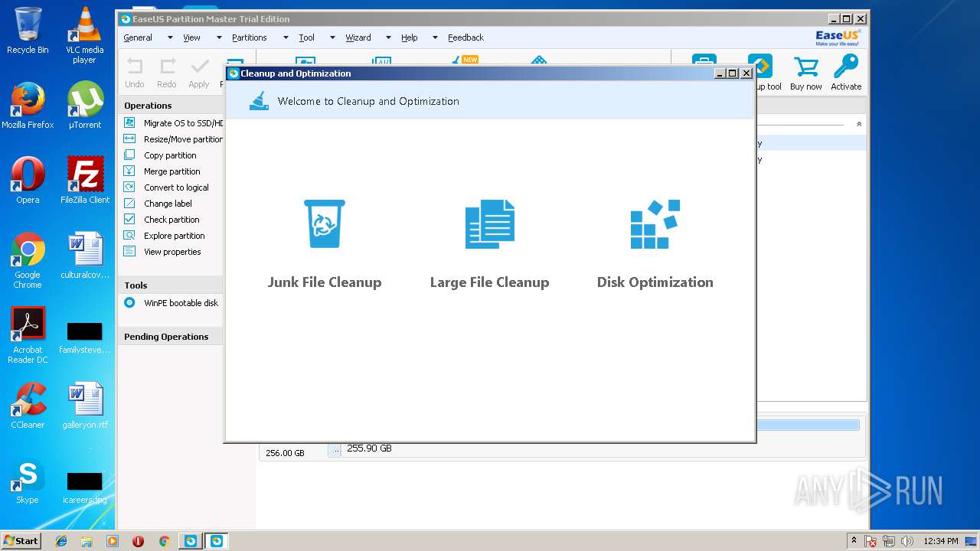980x551 pixels.
Task: Open CCleaner desktop shortcut
Action: [x=28, y=406]
